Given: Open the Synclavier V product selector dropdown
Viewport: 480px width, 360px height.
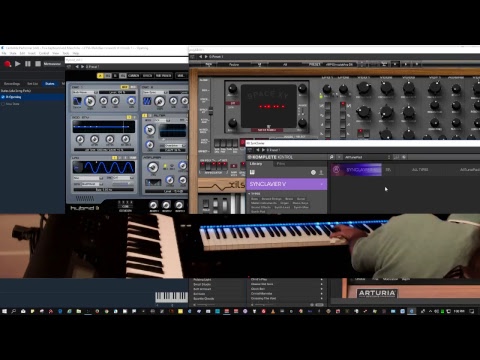Looking at the screenshot, I should click(286, 184).
